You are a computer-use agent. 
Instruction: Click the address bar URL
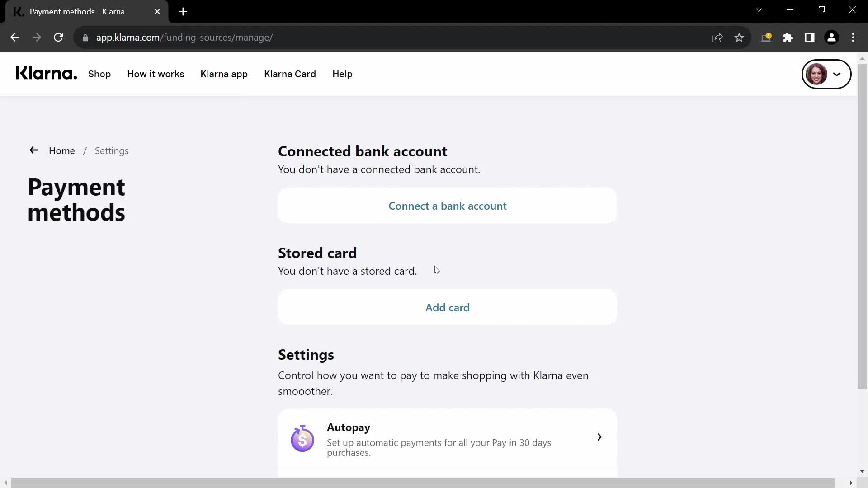tap(184, 38)
